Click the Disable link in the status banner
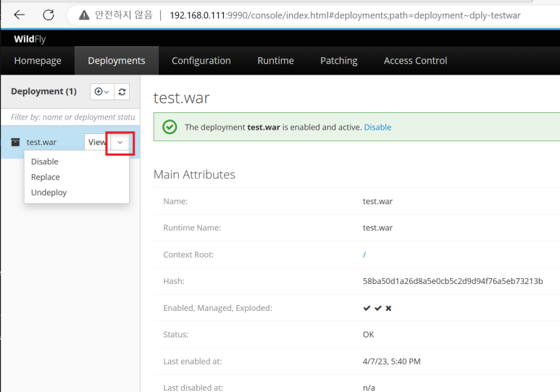This screenshot has height=392, width=560. tap(377, 128)
